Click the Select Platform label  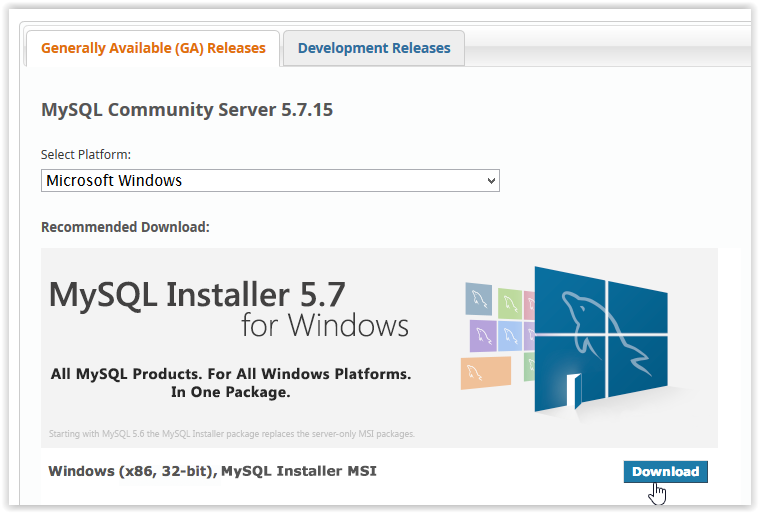point(86,154)
